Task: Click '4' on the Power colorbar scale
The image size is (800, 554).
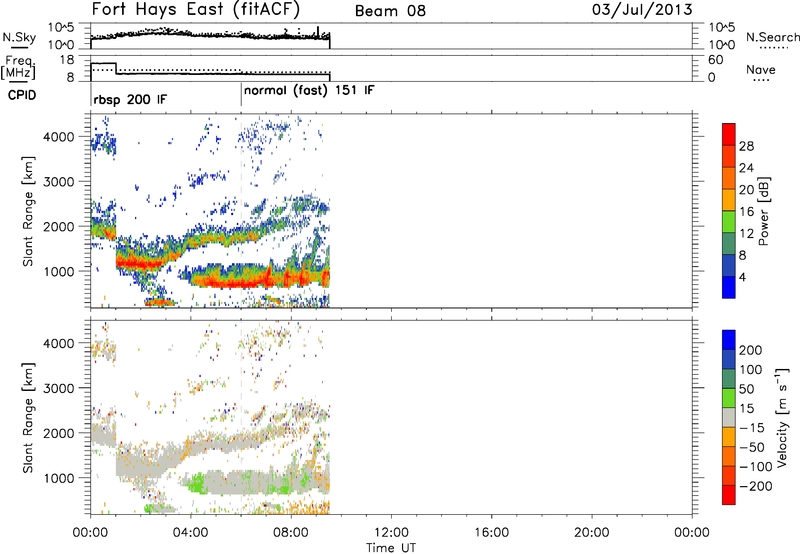Action: click(x=743, y=277)
